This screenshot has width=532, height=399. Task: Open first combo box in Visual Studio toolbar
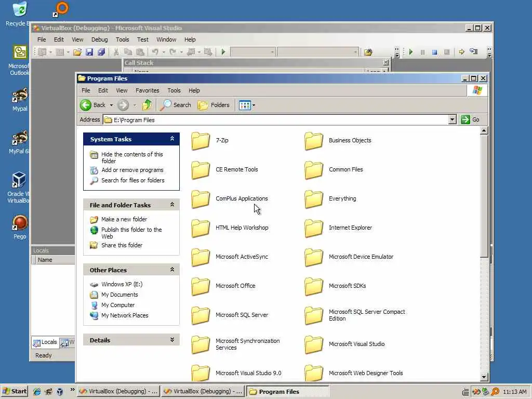coord(253,52)
